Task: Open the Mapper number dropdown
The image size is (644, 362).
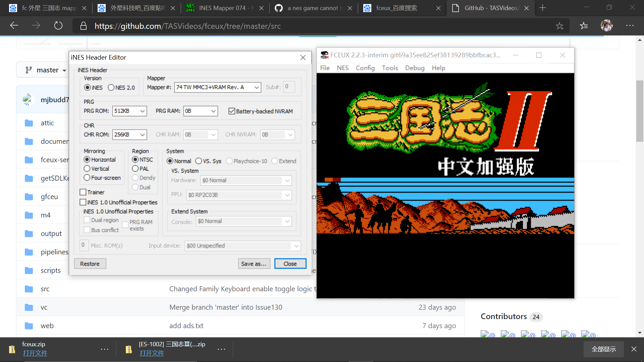Action: [x=256, y=87]
